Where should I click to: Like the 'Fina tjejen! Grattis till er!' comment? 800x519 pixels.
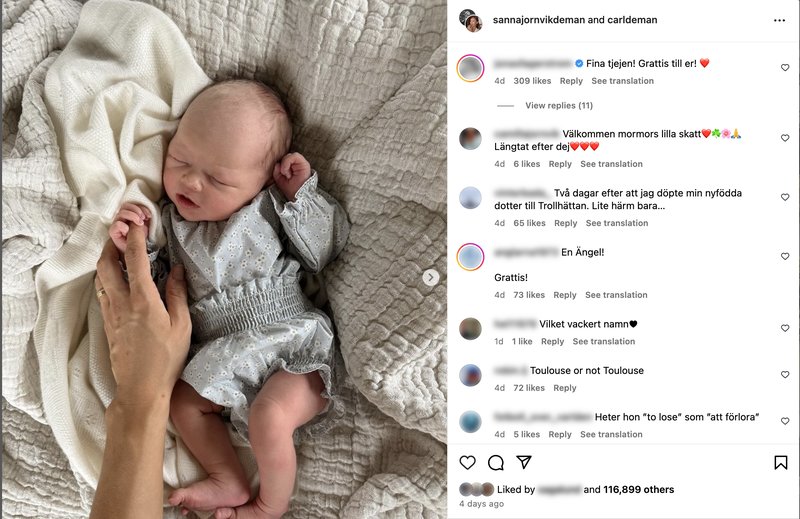click(x=785, y=67)
